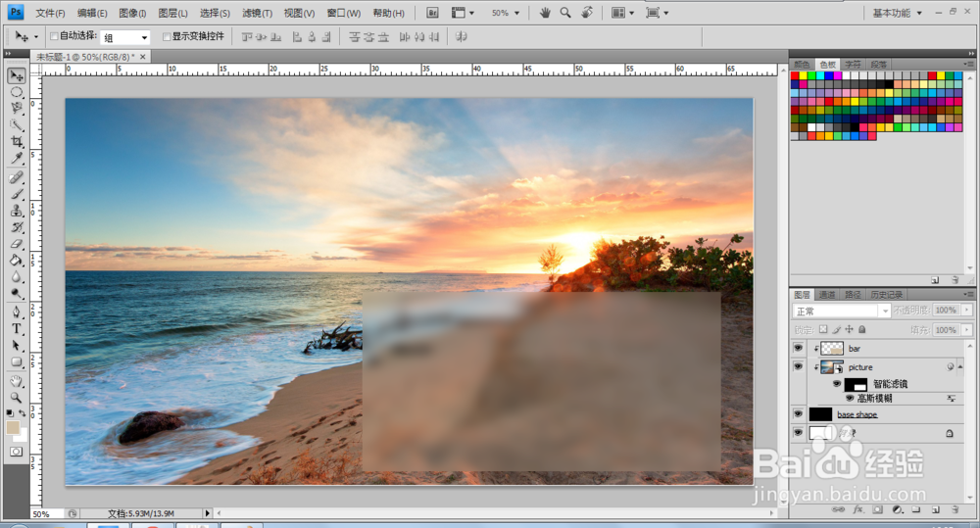Screen dimensions: 980x528
Task: Select the Rounded Rectangle shape tool
Action: [17, 361]
